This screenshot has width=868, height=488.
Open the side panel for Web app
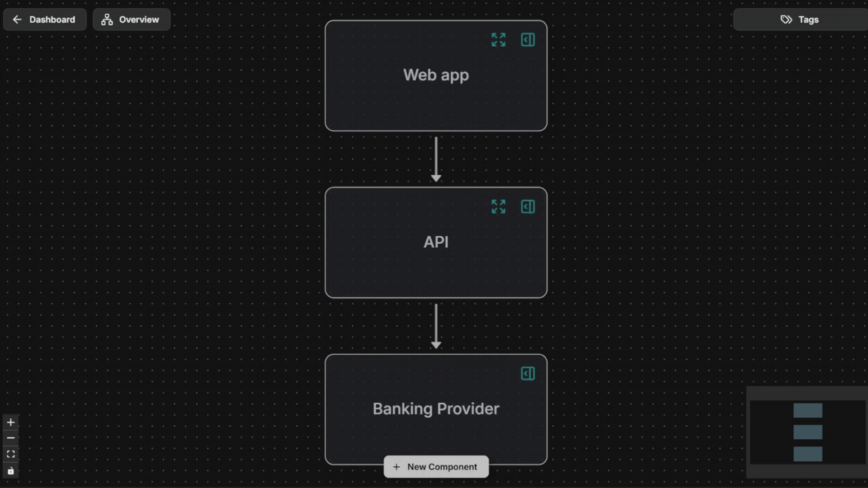(528, 40)
